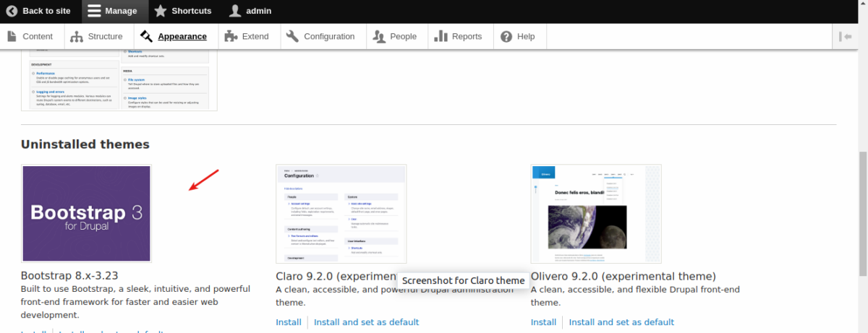Install Olivero and set as default

click(621, 322)
